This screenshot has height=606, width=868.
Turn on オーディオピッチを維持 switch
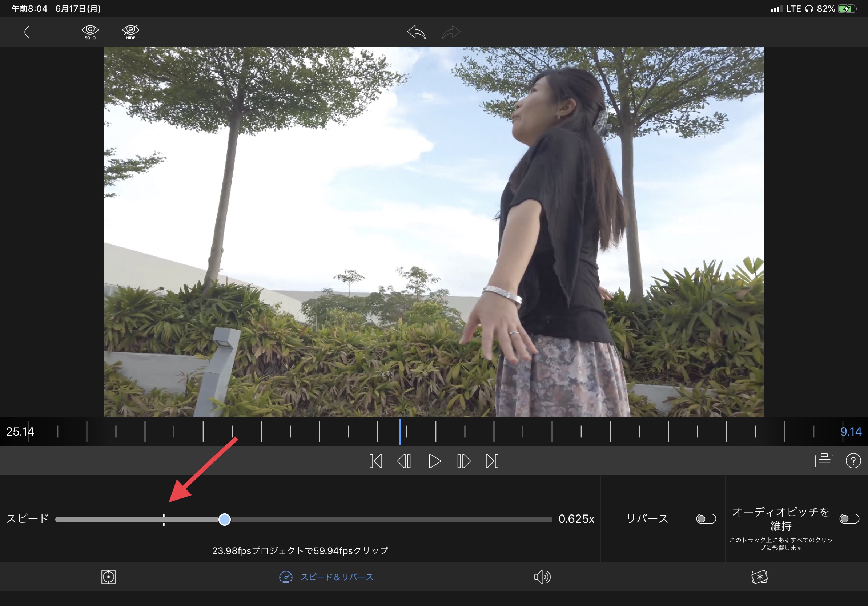(x=849, y=519)
